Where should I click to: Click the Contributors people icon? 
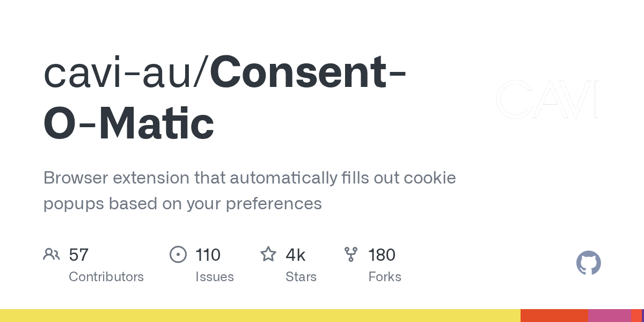tap(52, 254)
